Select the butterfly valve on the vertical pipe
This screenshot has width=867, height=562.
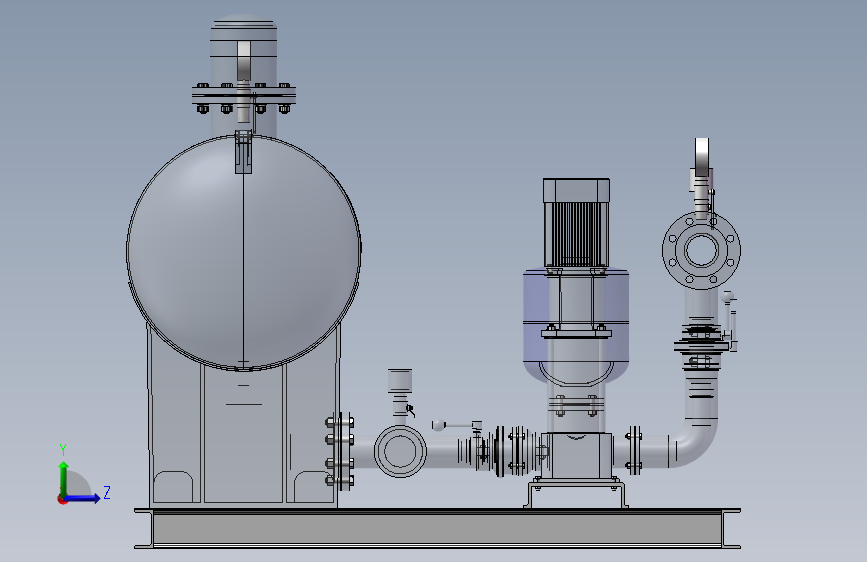(702, 347)
